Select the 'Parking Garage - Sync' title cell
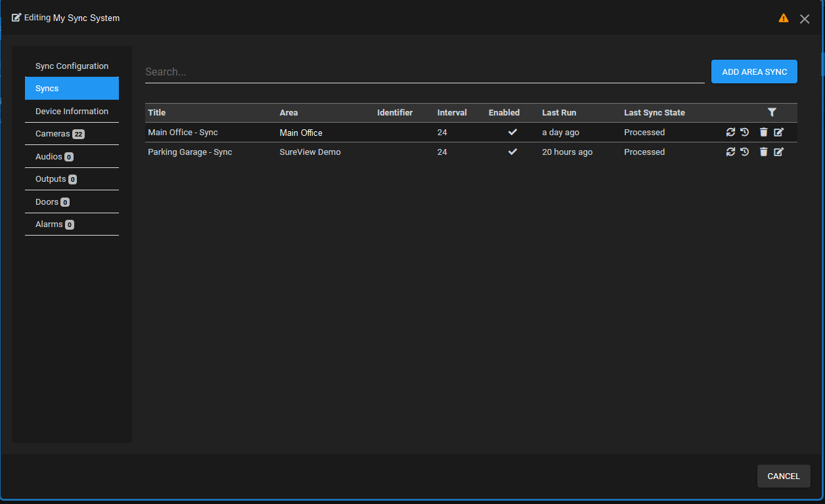Image resolution: width=825 pixels, height=504 pixels. [x=190, y=152]
